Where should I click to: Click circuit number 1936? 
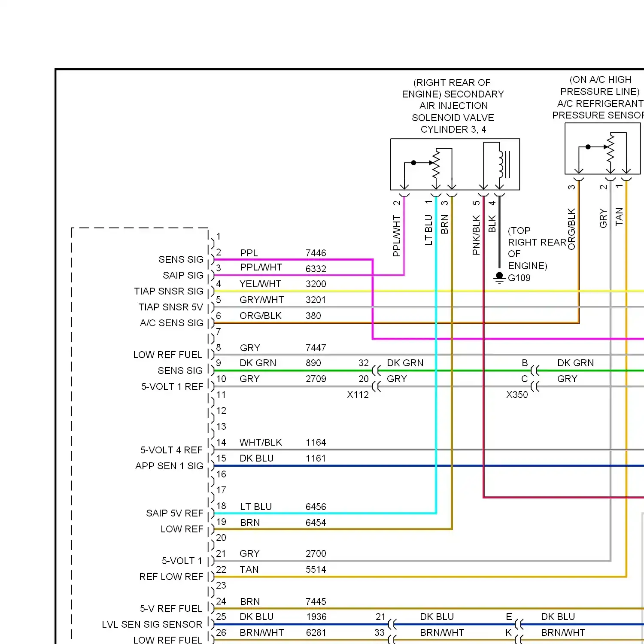[316, 617]
